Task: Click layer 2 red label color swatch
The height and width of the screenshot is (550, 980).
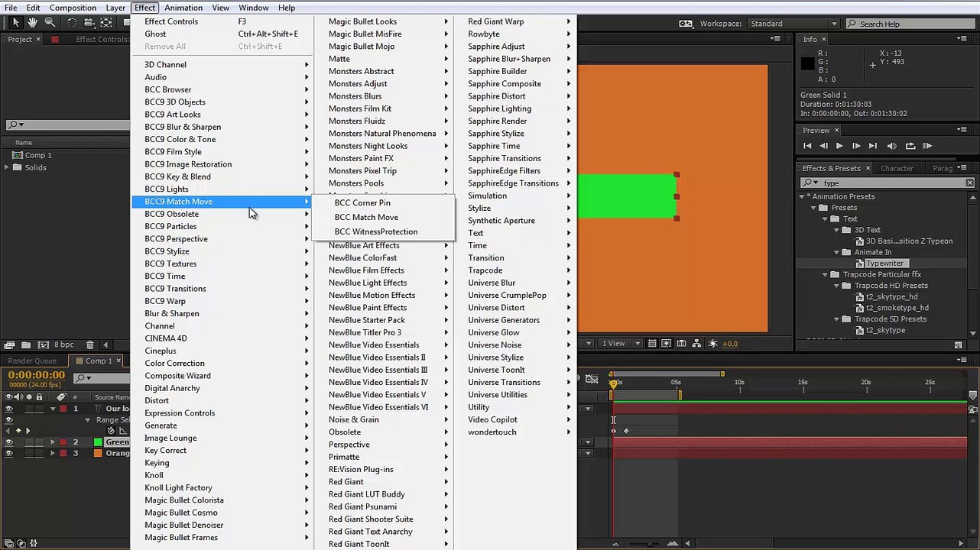Action: [64, 442]
